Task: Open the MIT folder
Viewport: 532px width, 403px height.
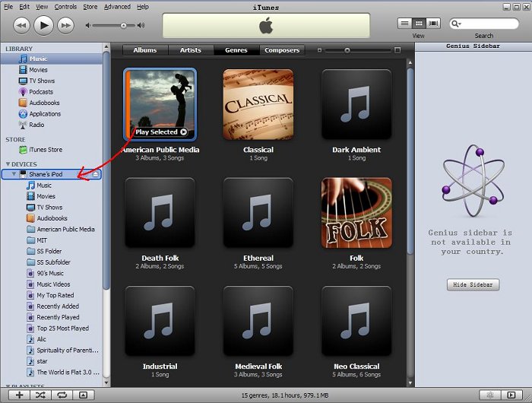Action: [52, 240]
